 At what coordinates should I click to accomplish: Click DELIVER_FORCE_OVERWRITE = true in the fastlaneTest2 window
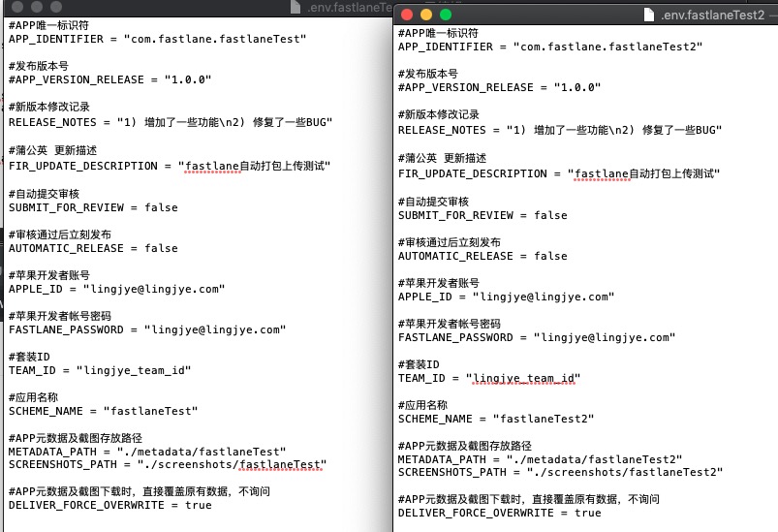click(500, 514)
